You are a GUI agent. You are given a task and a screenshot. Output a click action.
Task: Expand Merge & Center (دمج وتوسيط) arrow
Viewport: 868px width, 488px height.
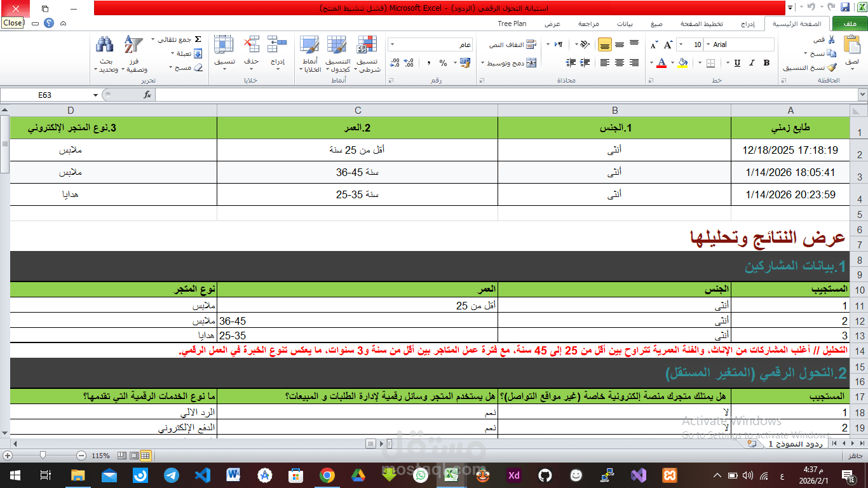tap(484, 63)
